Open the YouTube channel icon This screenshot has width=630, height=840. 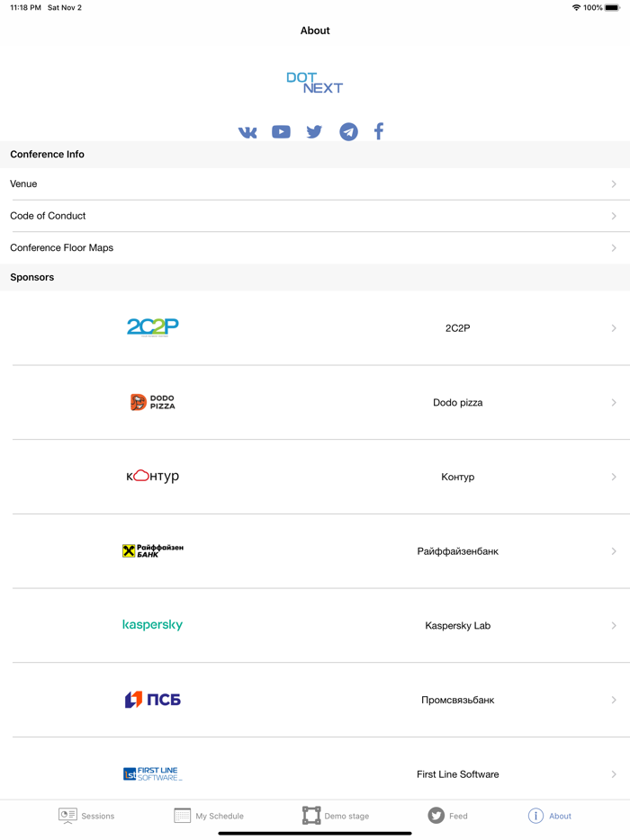tap(281, 131)
